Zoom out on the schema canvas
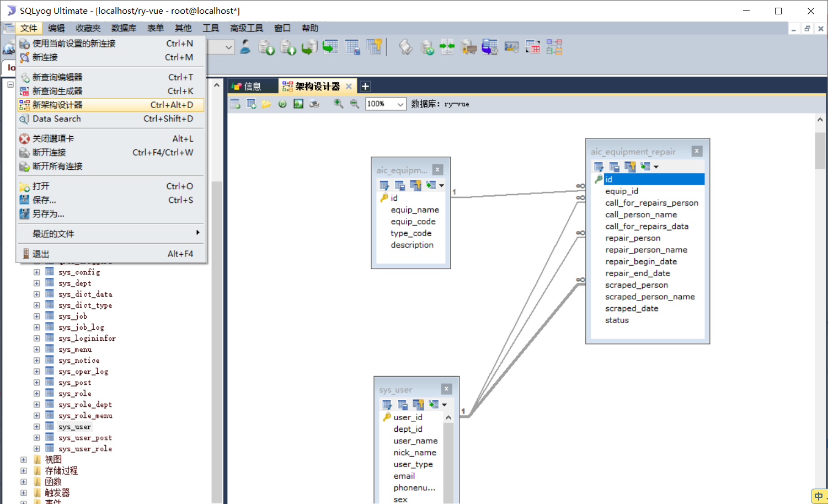This screenshot has width=828, height=504. point(355,104)
